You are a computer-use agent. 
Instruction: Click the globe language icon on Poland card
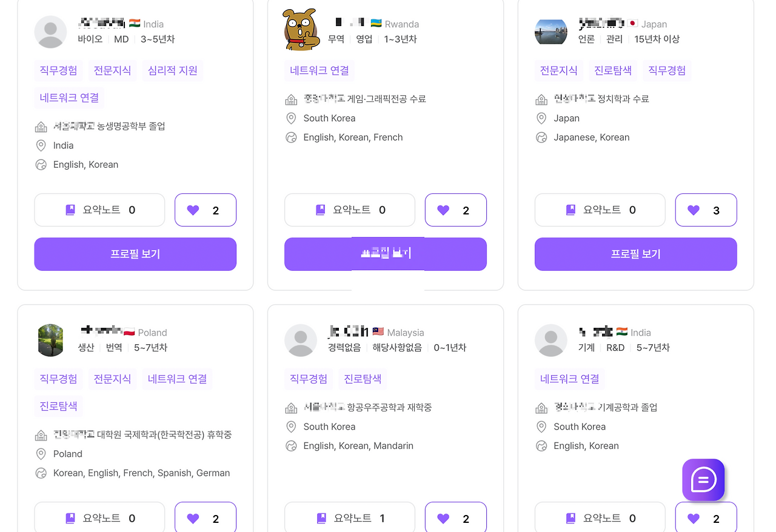pyautogui.click(x=41, y=473)
